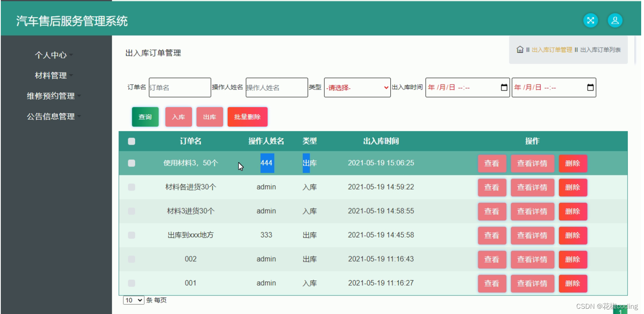The width and height of the screenshot is (644, 314).
Task: Check the row 出库到xxx地方
Action: [131, 235]
